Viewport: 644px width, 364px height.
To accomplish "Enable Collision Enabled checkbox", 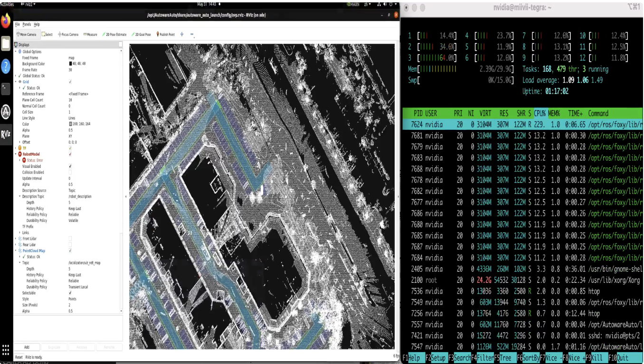I will pos(70,172).
